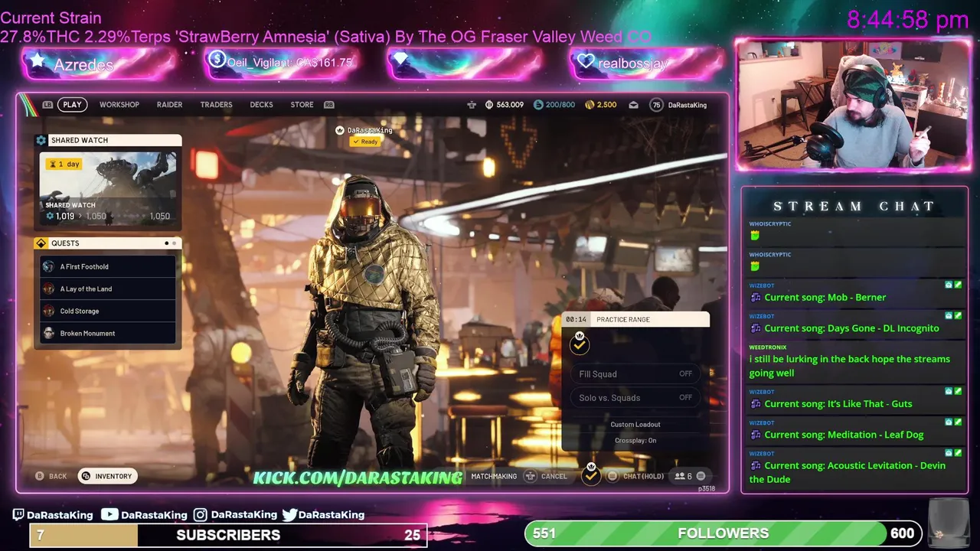Click the blue token icon next to 200/800
The width and height of the screenshot is (980, 551).
click(x=538, y=105)
